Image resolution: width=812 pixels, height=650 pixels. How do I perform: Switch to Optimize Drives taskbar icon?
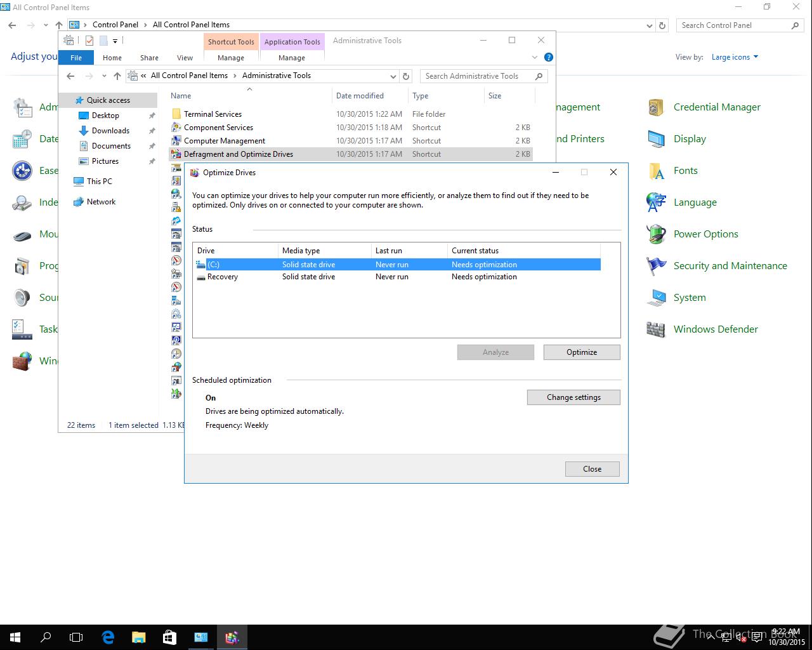[x=232, y=637]
